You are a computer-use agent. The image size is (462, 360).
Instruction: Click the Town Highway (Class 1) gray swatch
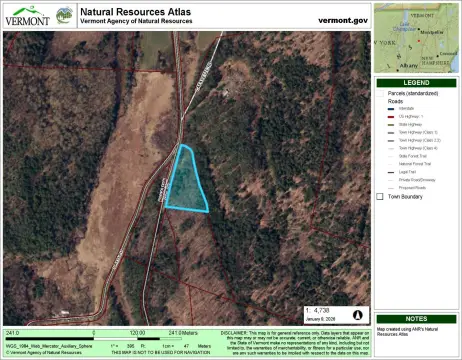[x=391, y=133]
